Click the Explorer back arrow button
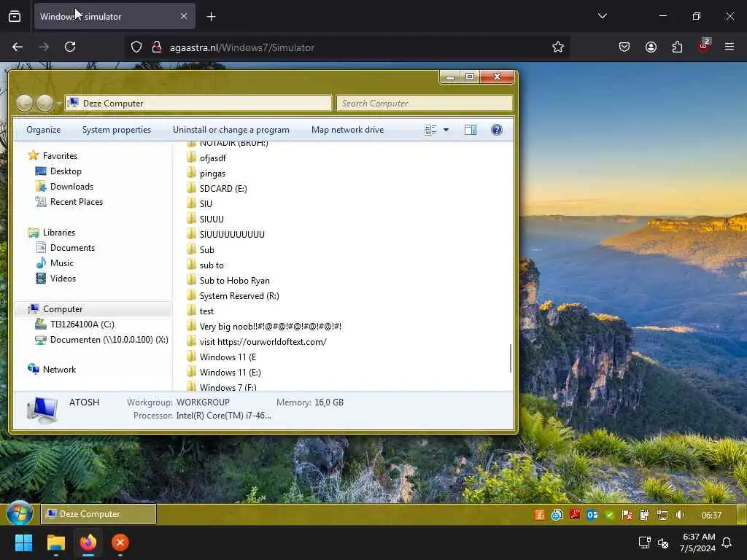The height and width of the screenshot is (560, 747). click(x=24, y=103)
